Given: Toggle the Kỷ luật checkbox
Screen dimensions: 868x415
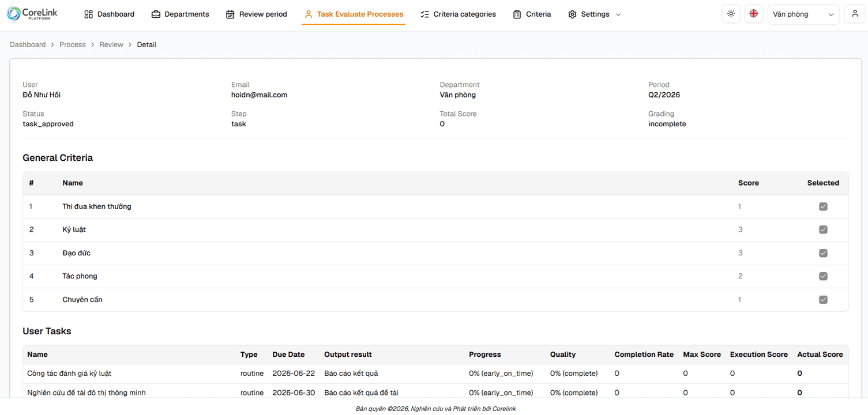Looking at the screenshot, I should 823,229.
